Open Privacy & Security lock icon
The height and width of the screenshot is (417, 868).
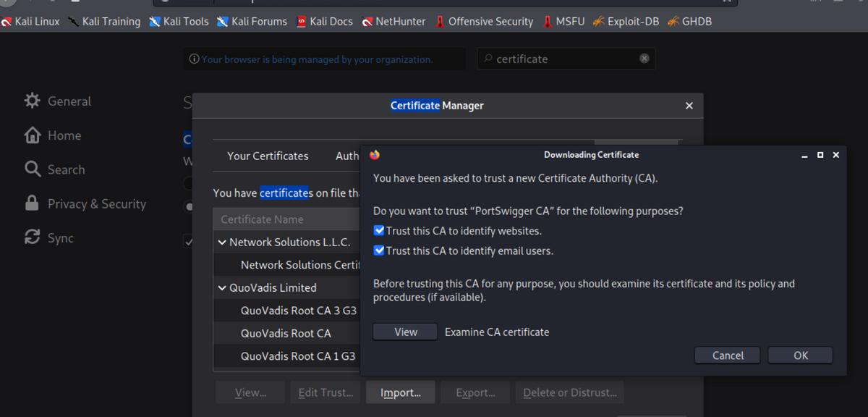[x=33, y=203]
